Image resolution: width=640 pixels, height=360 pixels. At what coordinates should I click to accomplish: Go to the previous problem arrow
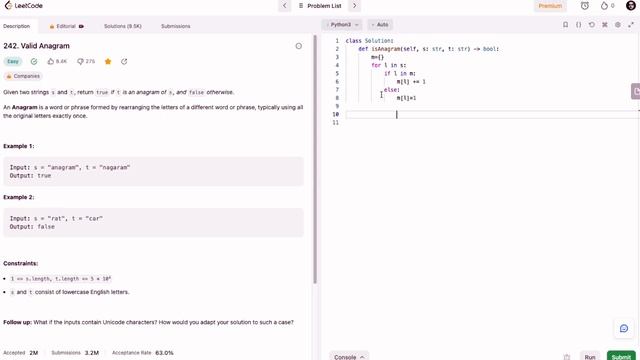point(284,6)
